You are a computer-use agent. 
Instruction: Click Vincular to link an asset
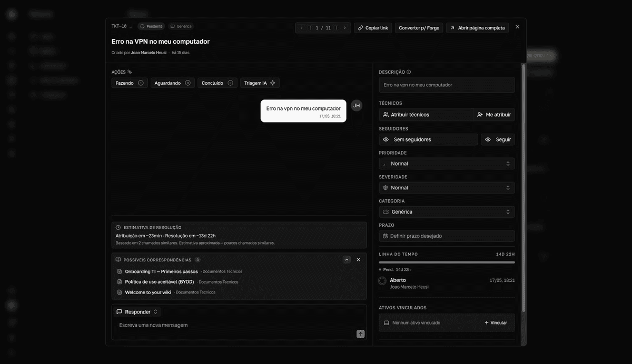point(496,322)
